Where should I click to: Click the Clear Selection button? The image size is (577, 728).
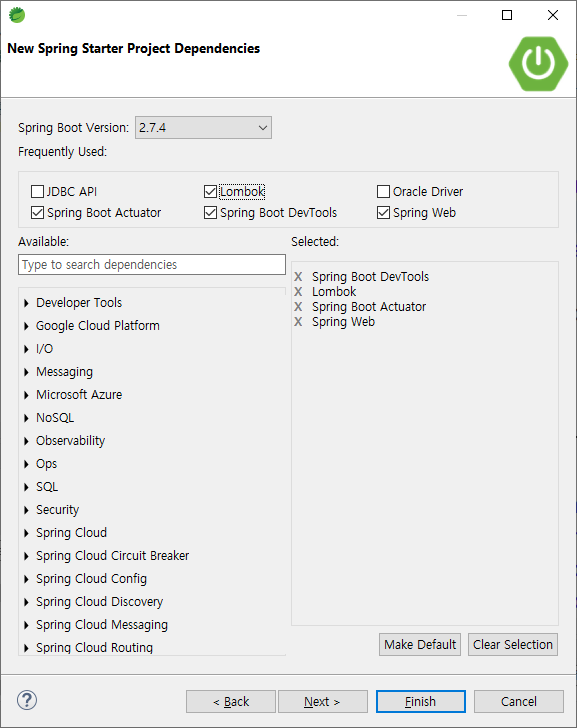click(x=513, y=644)
